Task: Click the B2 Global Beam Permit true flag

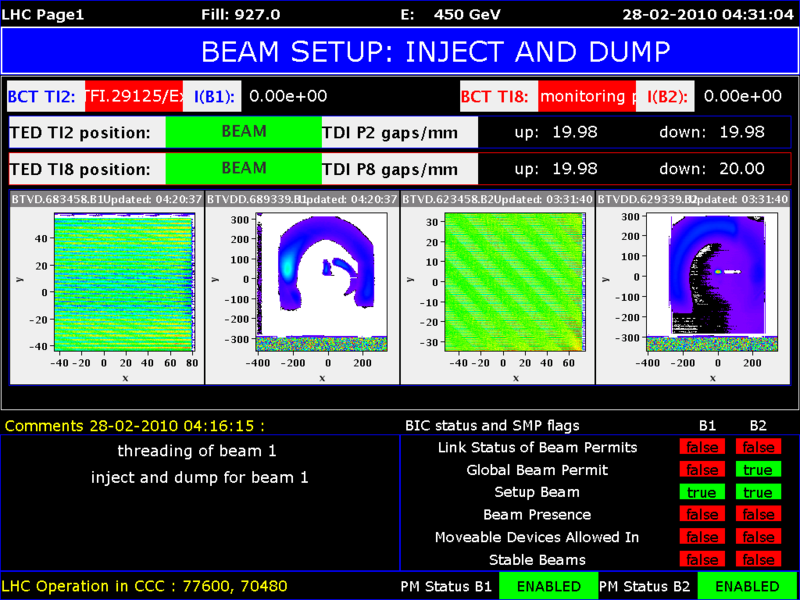Action: point(758,469)
